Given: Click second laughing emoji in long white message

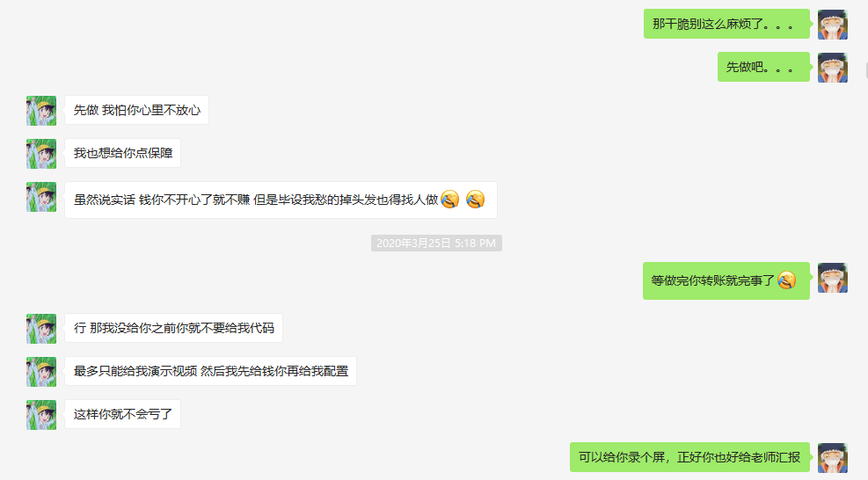Looking at the screenshot, I should (475, 200).
